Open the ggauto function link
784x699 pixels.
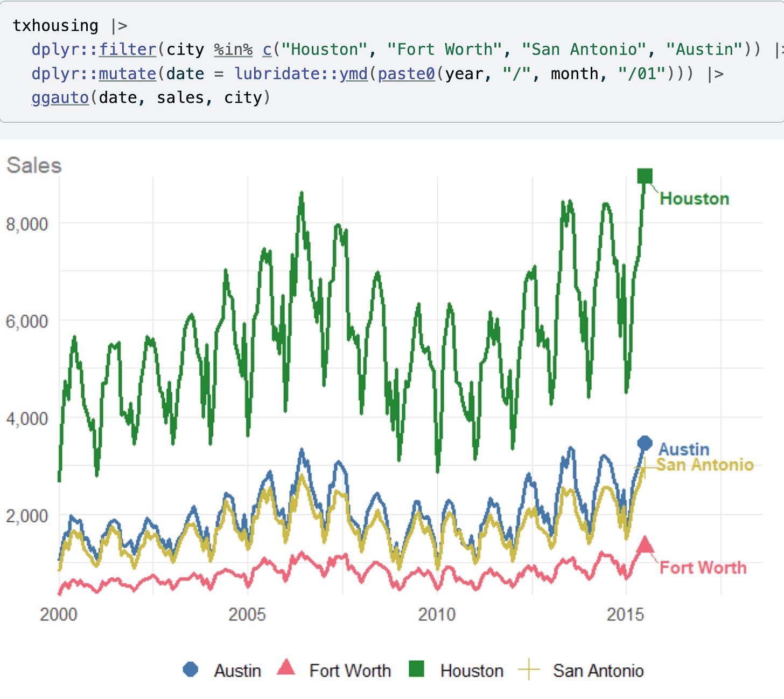pyautogui.click(x=60, y=97)
